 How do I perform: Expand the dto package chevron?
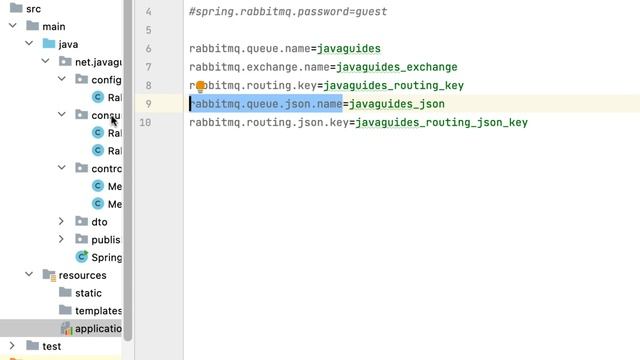pyautogui.click(x=61, y=221)
